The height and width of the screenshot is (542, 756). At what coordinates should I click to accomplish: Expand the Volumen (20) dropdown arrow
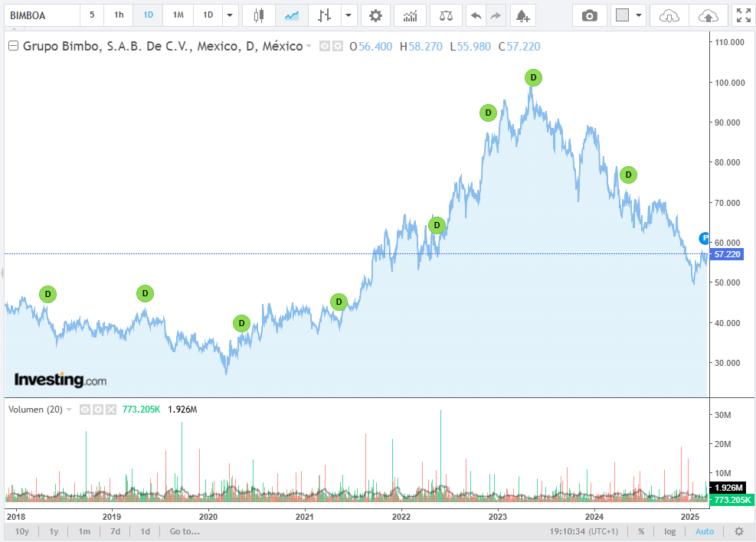[69, 410]
